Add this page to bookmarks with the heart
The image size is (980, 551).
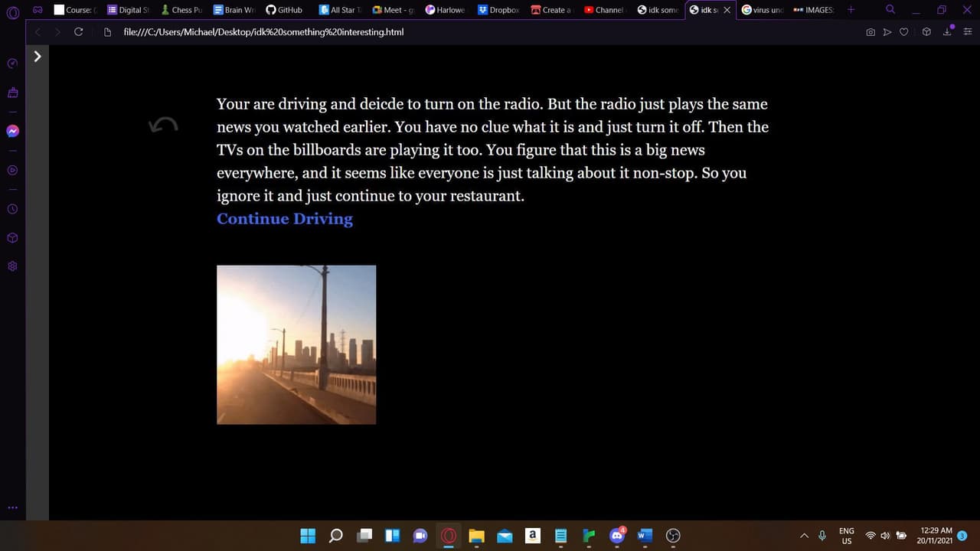point(903,32)
